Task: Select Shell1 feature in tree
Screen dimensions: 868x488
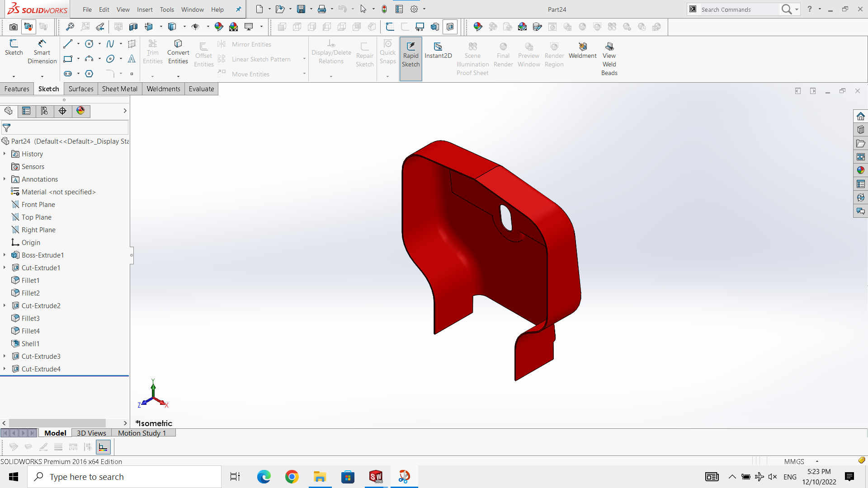Action: 30,344
